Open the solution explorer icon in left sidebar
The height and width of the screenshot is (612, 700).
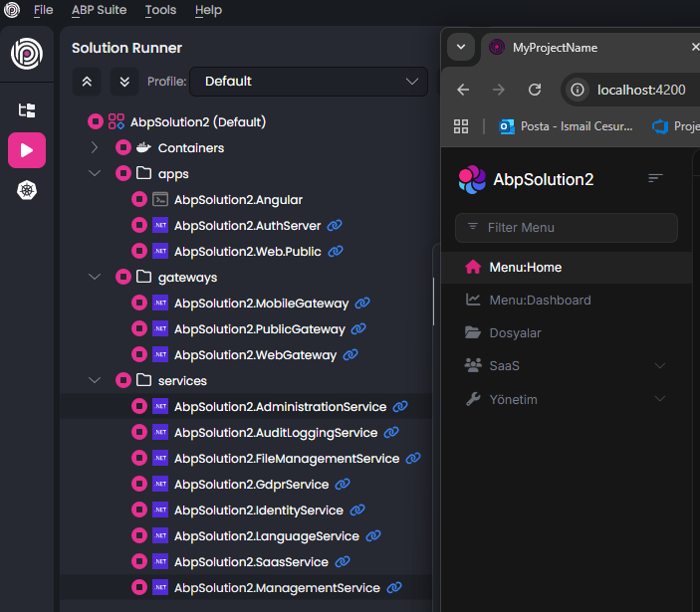click(x=27, y=110)
